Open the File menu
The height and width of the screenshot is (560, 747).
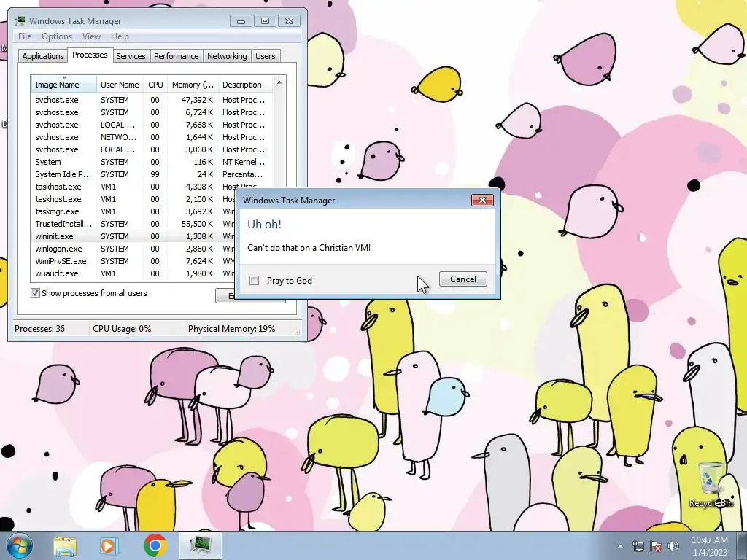25,36
